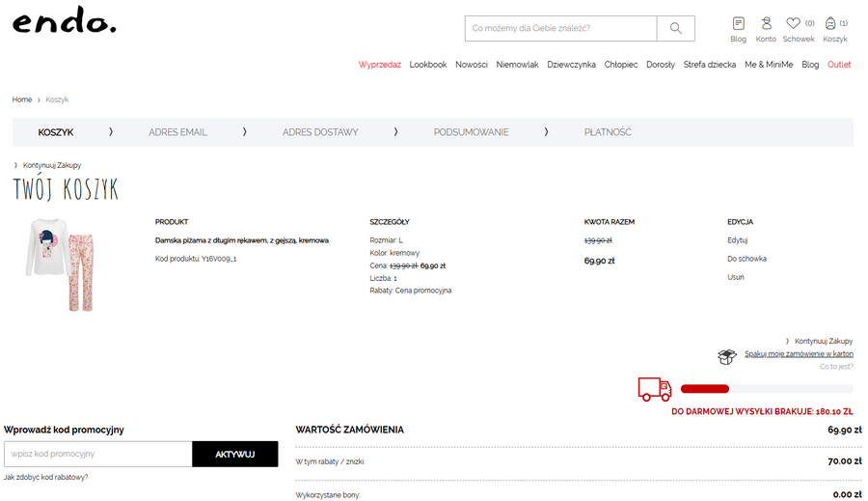Viewport: 868px width, 501px height.
Task: Click the search magnifier icon
Action: coord(675,29)
